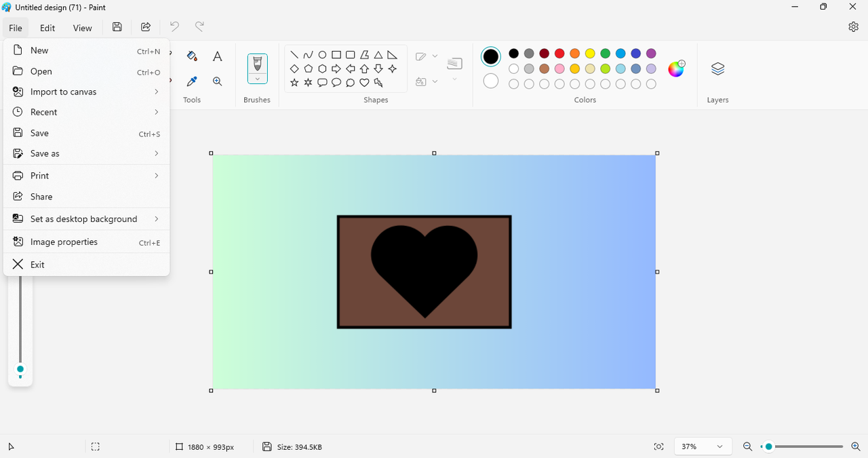Select the Four-point star shape
The image size is (868, 458).
point(393,69)
